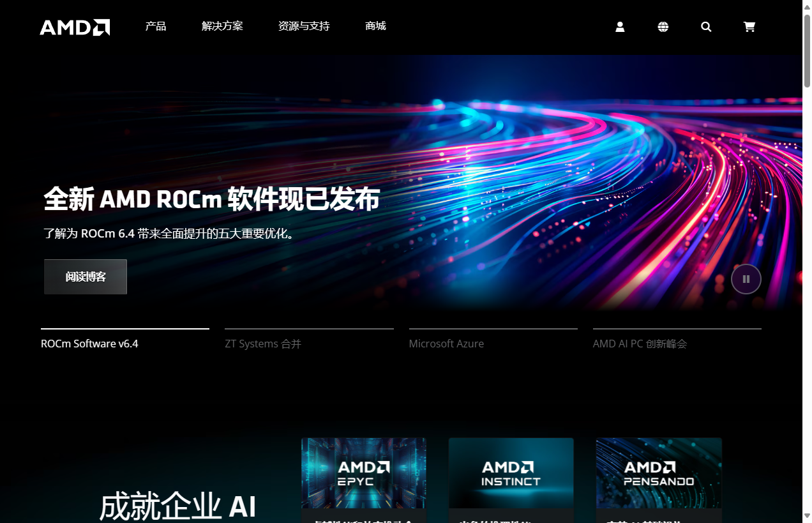Select the AMD Instinct card image
Viewport: 812px width, 523px height.
(511, 473)
